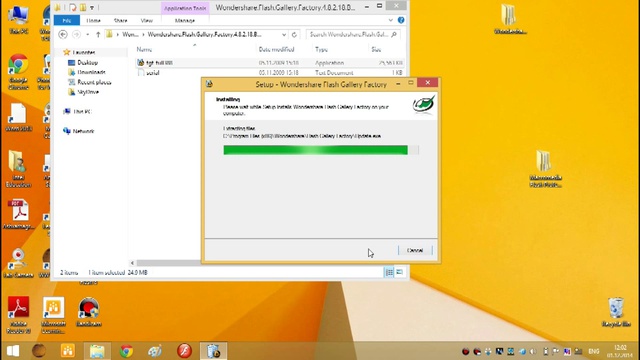Open the File tab in Explorer
Image resolution: width=640 pixels, height=360 pixels.
point(67,20)
